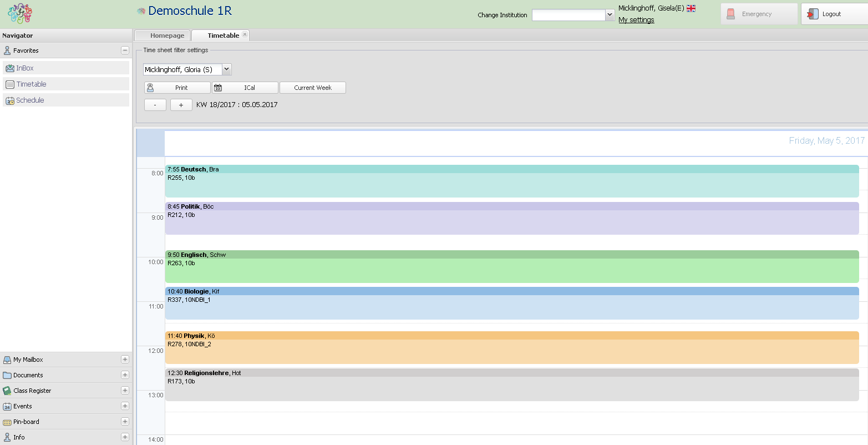Export timetable with ICal button
The image size is (868, 445).
[x=245, y=88]
